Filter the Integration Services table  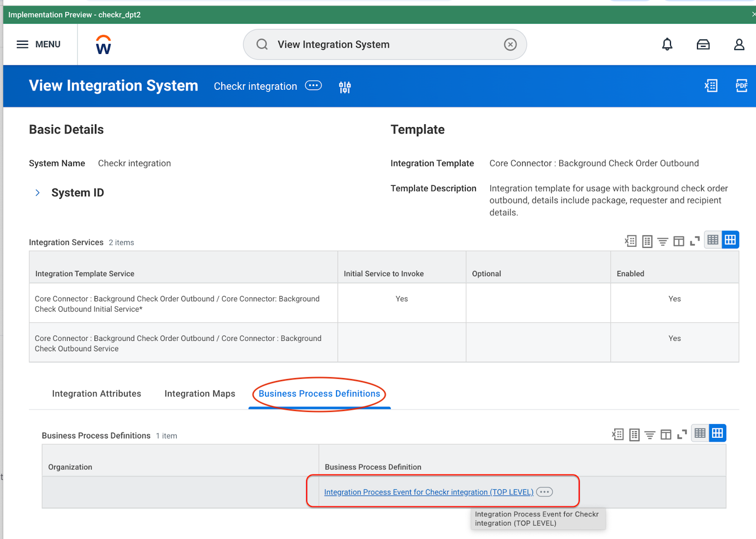[x=663, y=242]
